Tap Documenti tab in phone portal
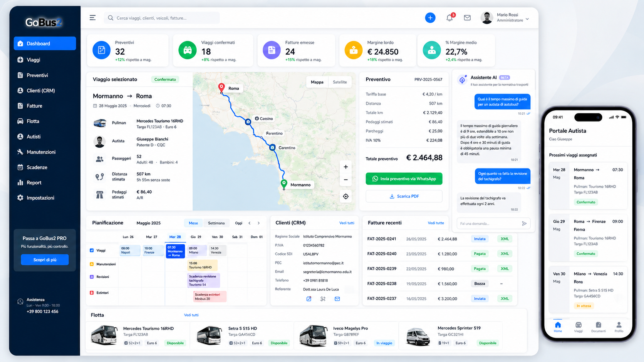 point(598,327)
